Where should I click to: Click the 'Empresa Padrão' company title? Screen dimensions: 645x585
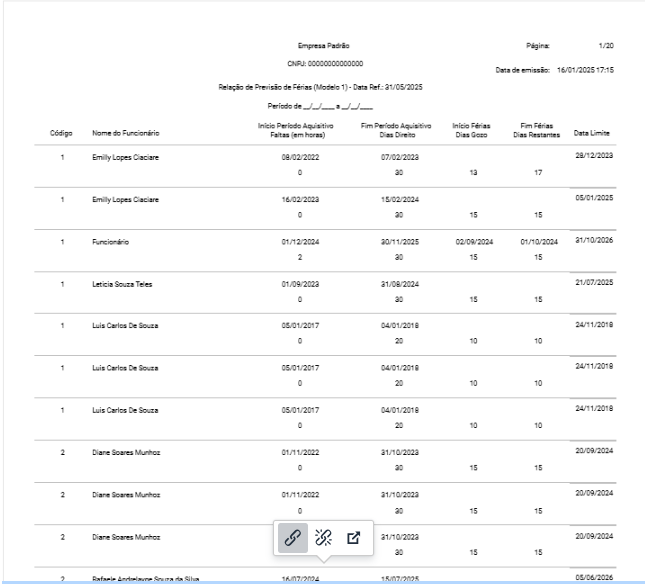pyautogui.click(x=323, y=46)
